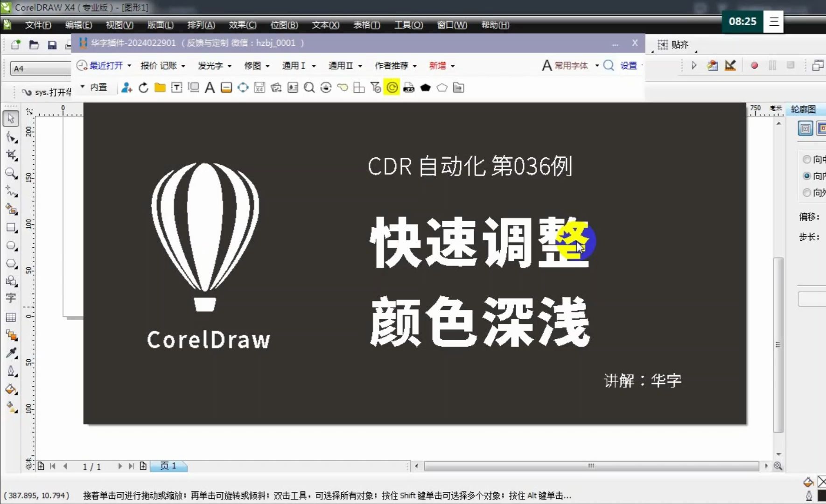
Task: Click the highlighted copyright icon on plugin toolbar
Action: [392, 87]
